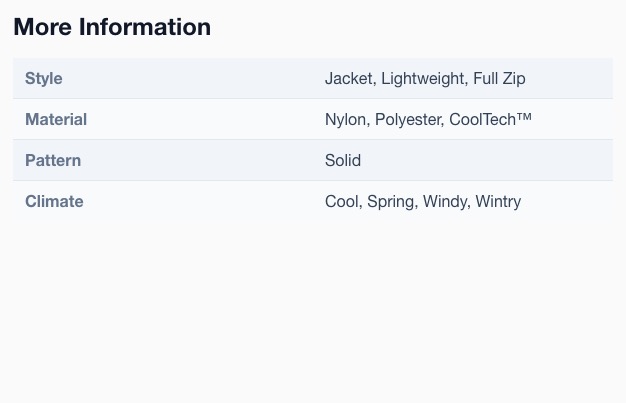Click the "Cool" climate value
This screenshot has height=403, width=626.
343,201
